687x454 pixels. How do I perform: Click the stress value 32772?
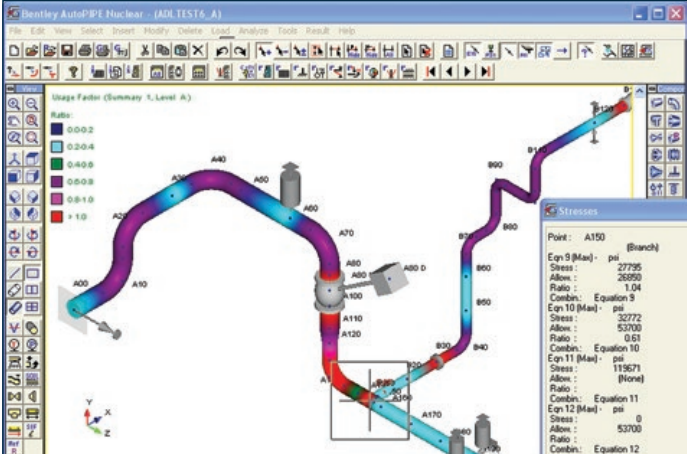(630, 318)
